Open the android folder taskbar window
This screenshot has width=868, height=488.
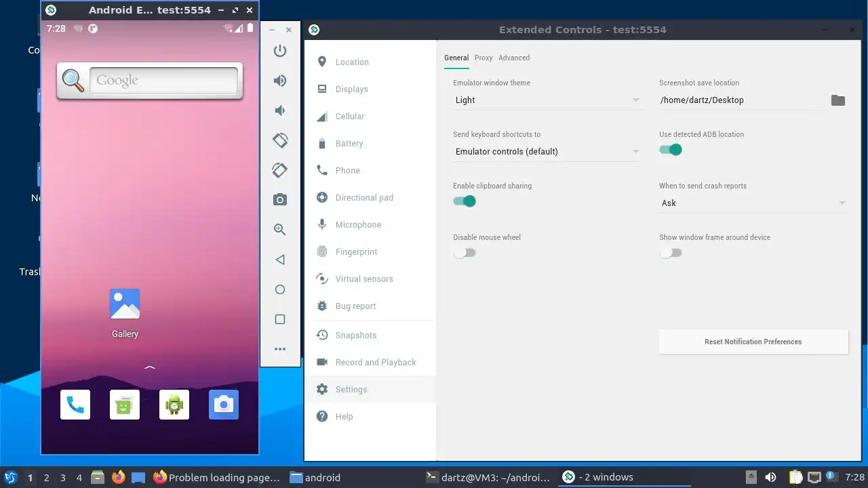tap(353, 477)
